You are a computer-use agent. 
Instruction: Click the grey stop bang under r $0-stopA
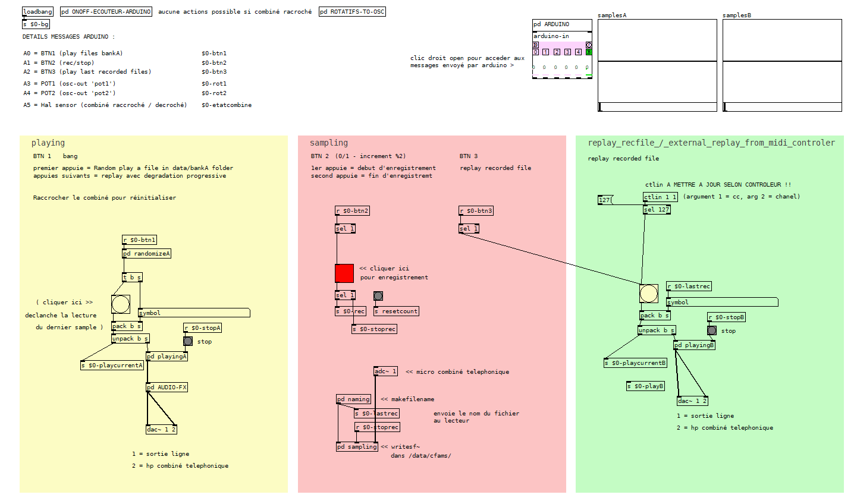188,341
